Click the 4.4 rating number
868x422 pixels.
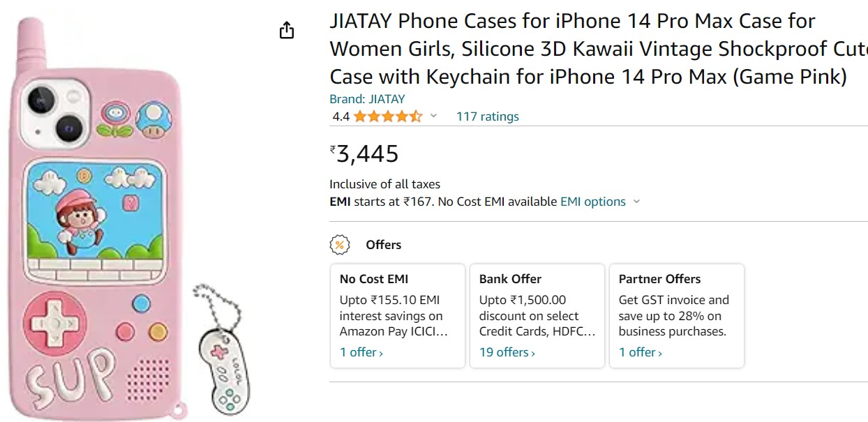341,116
